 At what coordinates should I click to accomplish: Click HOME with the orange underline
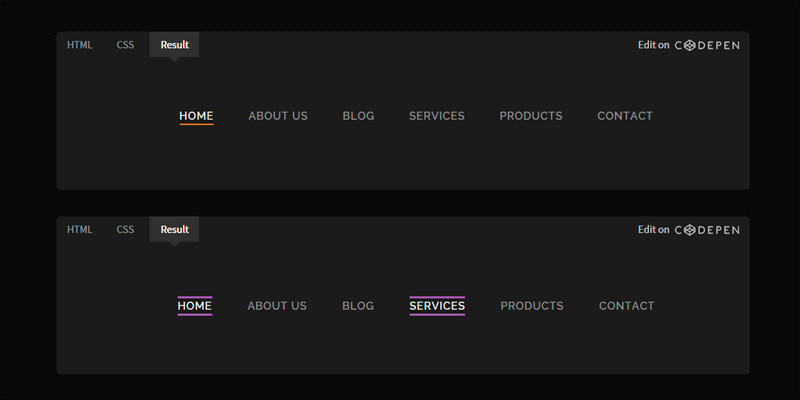pos(196,116)
